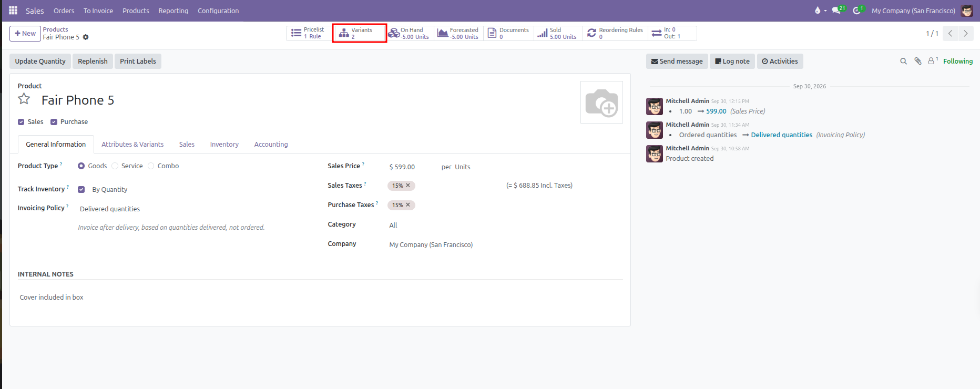Open the Company field dropdown

[505, 244]
